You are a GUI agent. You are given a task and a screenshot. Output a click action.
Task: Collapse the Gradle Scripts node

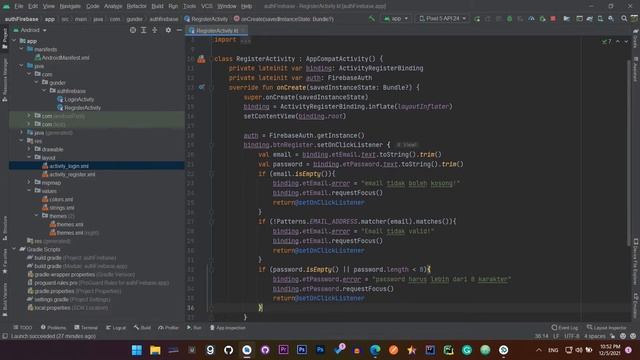coord(14,249)
